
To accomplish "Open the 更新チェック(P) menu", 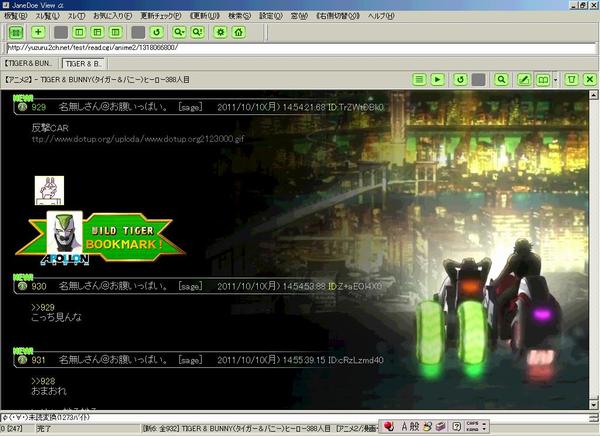I will [161, 16].
